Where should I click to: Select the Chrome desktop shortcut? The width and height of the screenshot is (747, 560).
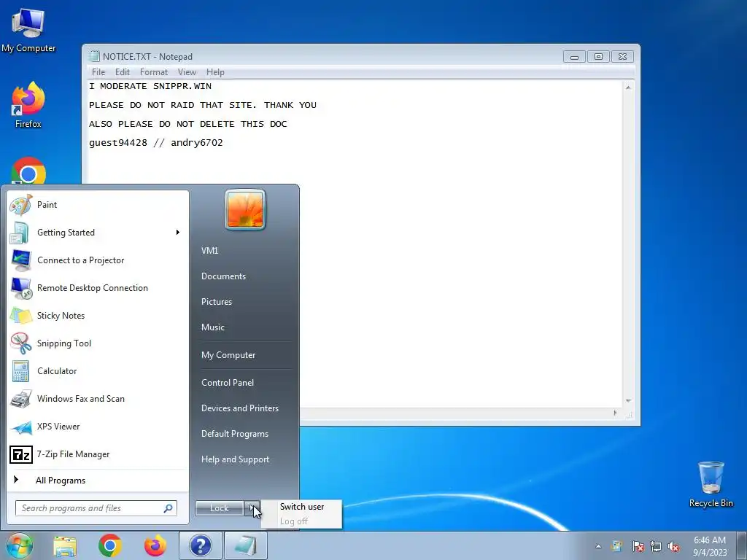[28, 171]
